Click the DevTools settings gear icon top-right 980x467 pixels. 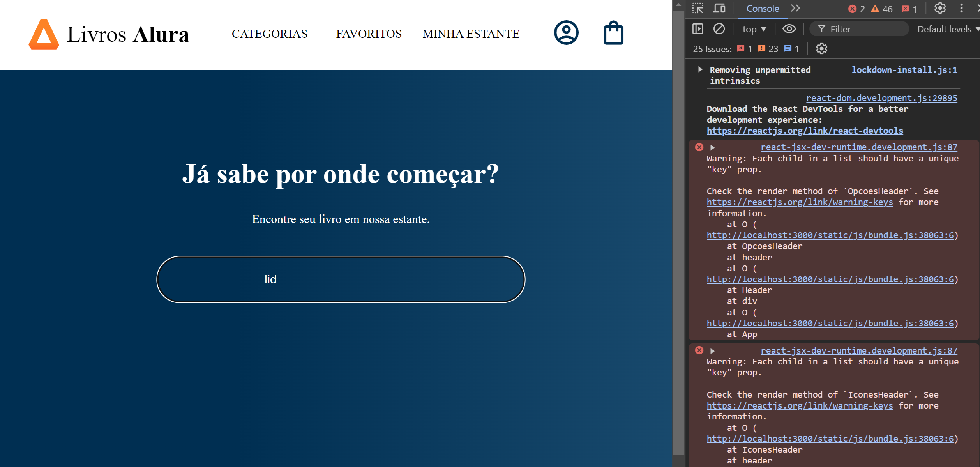coord(941,8)
